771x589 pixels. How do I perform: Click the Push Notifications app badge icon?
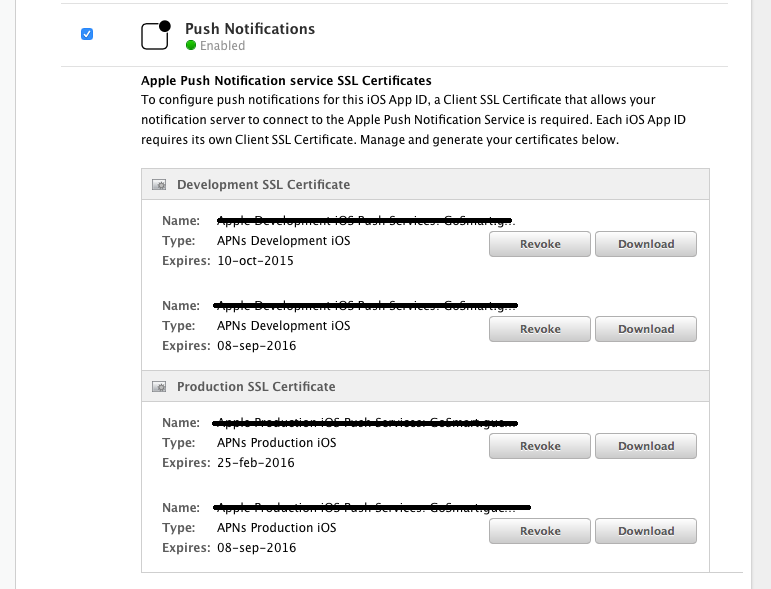[x=155, y=35]
